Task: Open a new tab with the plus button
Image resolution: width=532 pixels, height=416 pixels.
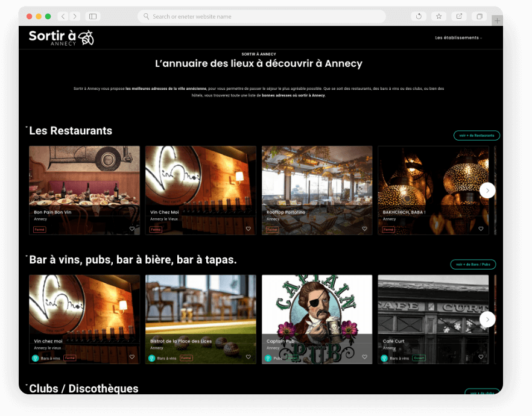Action: (x=497, y=20)
